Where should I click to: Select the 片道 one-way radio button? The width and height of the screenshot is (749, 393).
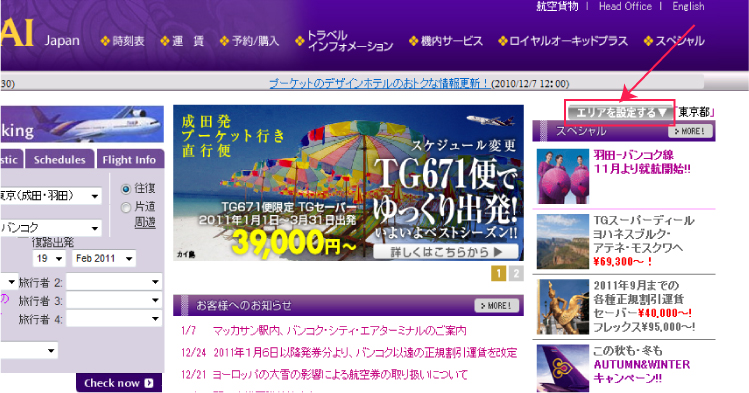pos(126,207)
